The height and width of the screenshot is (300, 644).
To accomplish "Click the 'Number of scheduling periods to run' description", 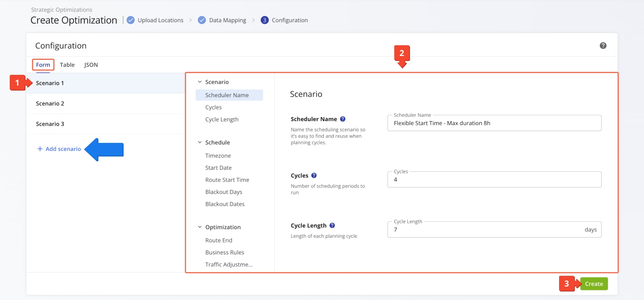I will tap(328, 189).
